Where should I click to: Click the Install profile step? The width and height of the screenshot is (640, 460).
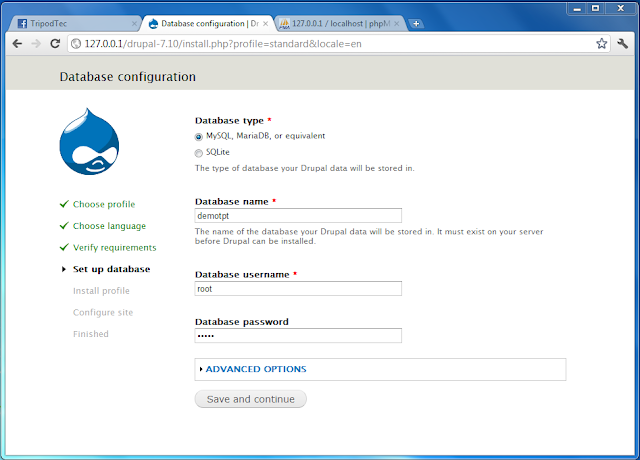click(101, 291)
